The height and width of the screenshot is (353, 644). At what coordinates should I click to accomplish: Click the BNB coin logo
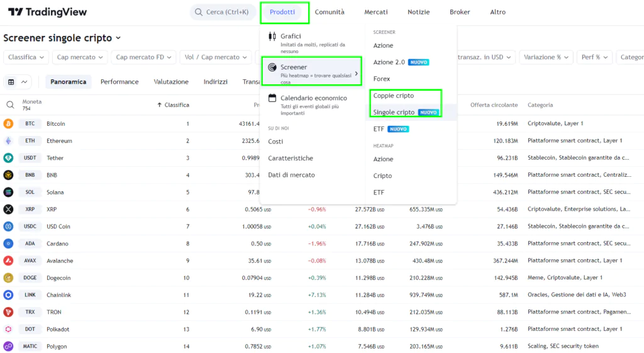[8, 175]
